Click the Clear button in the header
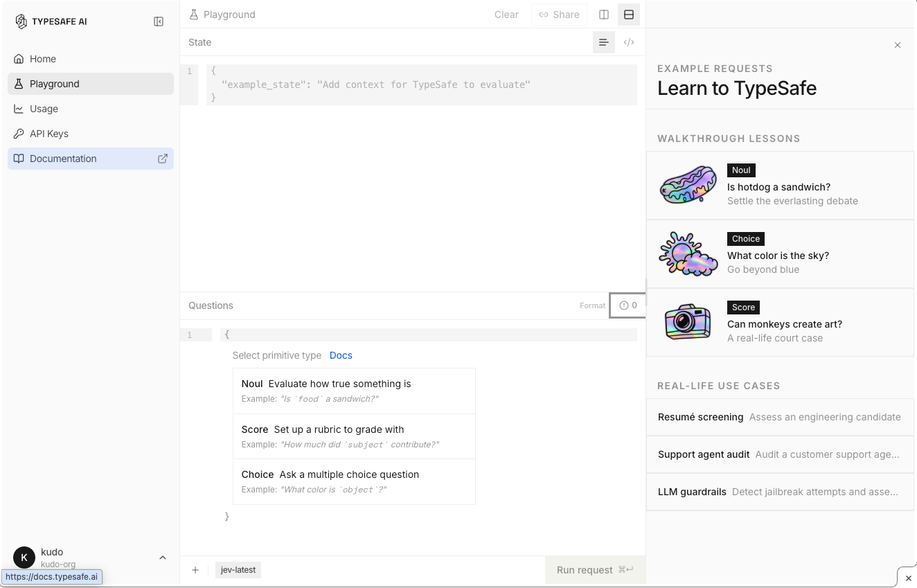917x588 pixels. (506, 15)
